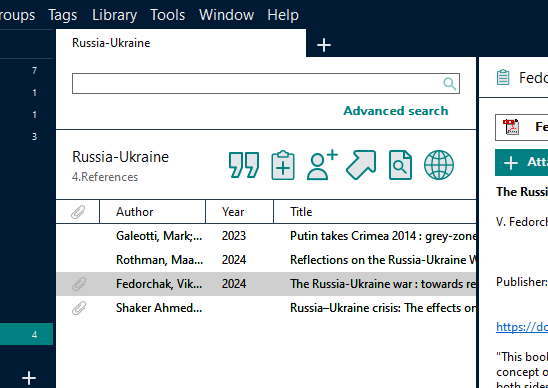This screenshot has width=548, height=388.
Task: Click the paperclip on Fedorchak row
Action: pyautogui.click(x=79, y=284)
